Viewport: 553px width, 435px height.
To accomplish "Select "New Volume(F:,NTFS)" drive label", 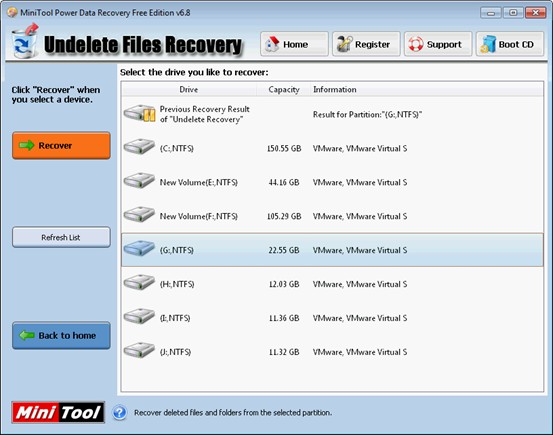I will [199, 216].
